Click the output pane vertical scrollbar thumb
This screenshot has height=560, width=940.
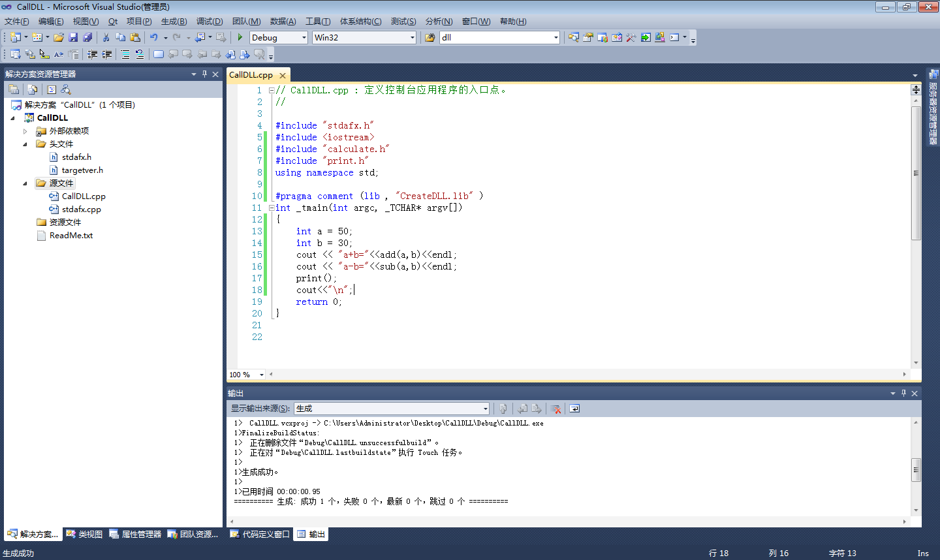[916, 469]
